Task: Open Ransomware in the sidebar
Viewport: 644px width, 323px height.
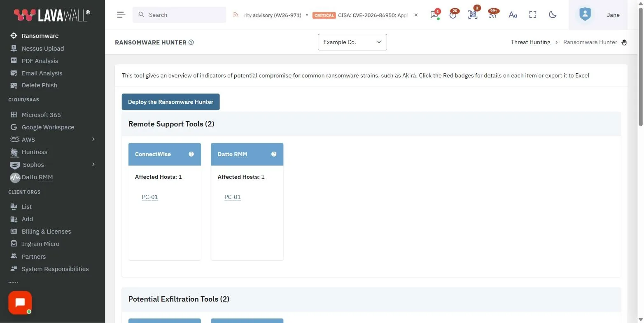Action: click(x=40, y=36)
